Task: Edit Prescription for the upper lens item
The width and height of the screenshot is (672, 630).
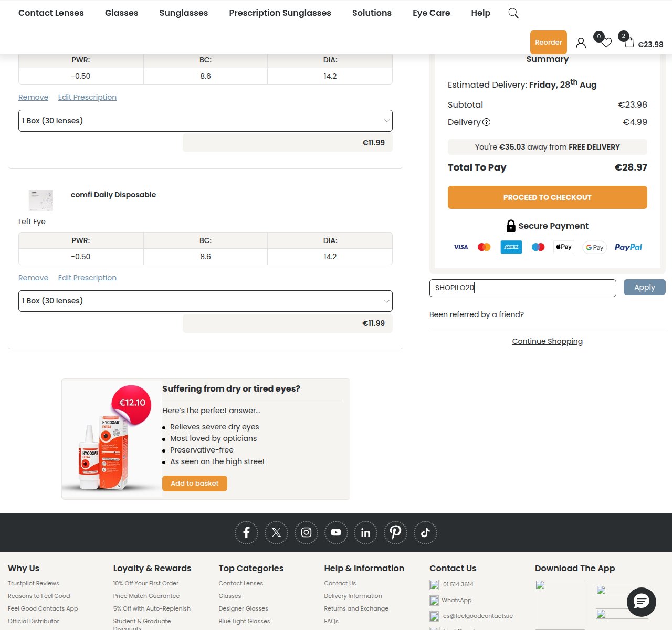Action: [87, 97]
